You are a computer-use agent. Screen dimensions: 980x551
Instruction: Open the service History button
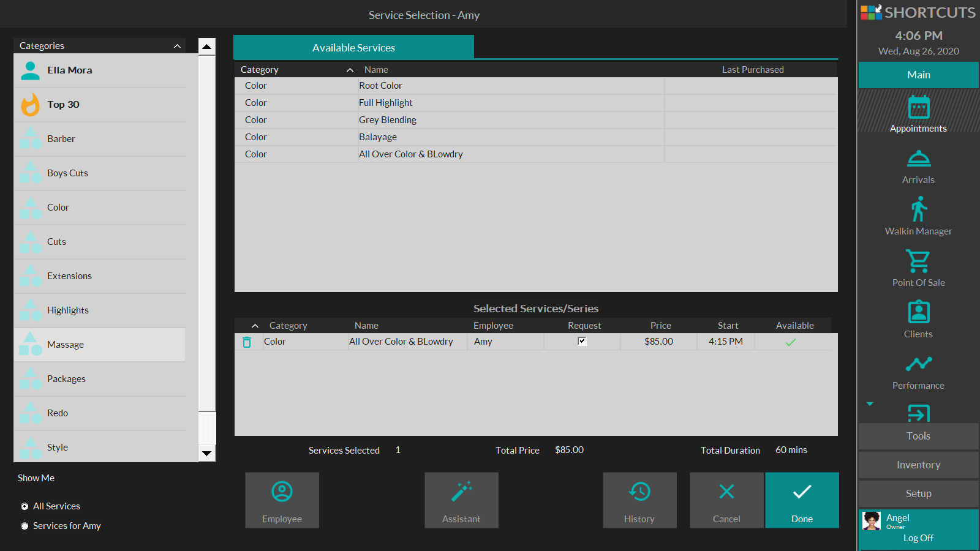pyautogui.click(x=639, y=500)
